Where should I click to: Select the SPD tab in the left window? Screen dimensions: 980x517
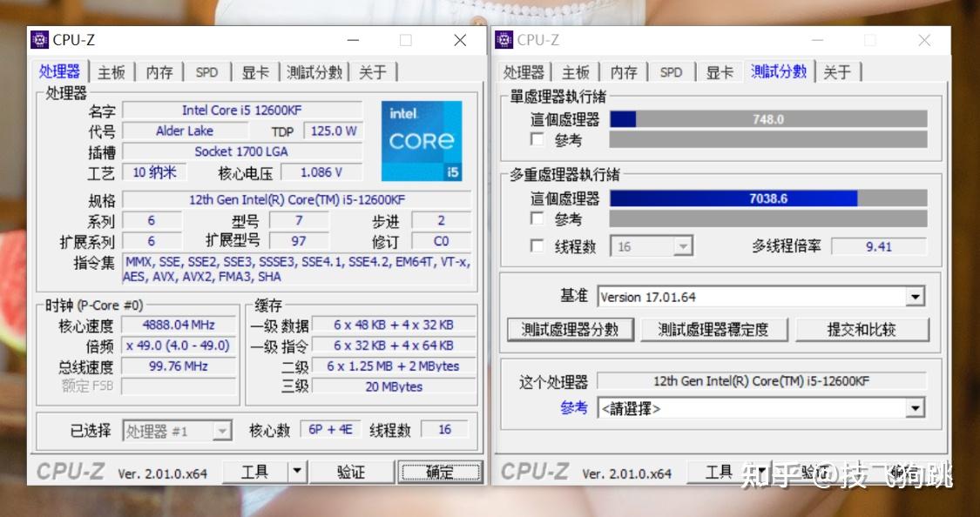(x=206, y=72)
